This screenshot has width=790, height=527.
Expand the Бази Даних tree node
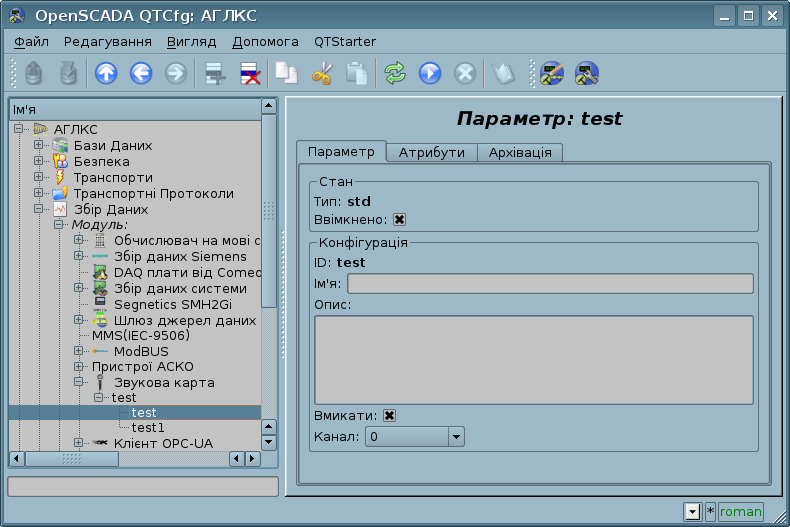coord(39,146)
